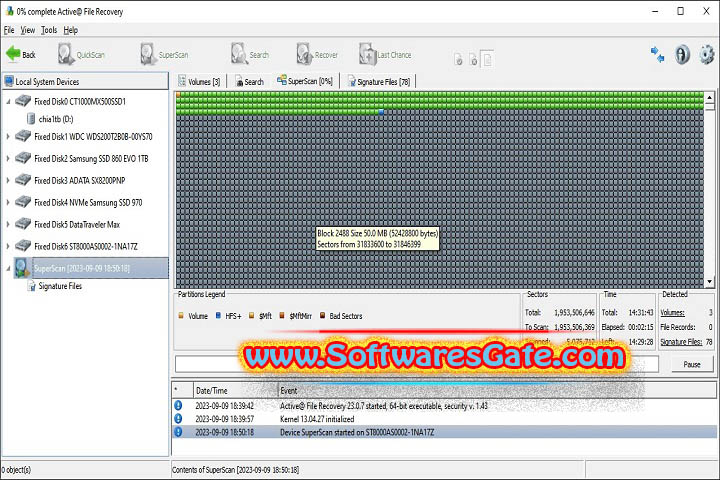720x480 pixels.
Task: Select the Kernel 13.04.27 initialized row
Action: tap(444, 419)
